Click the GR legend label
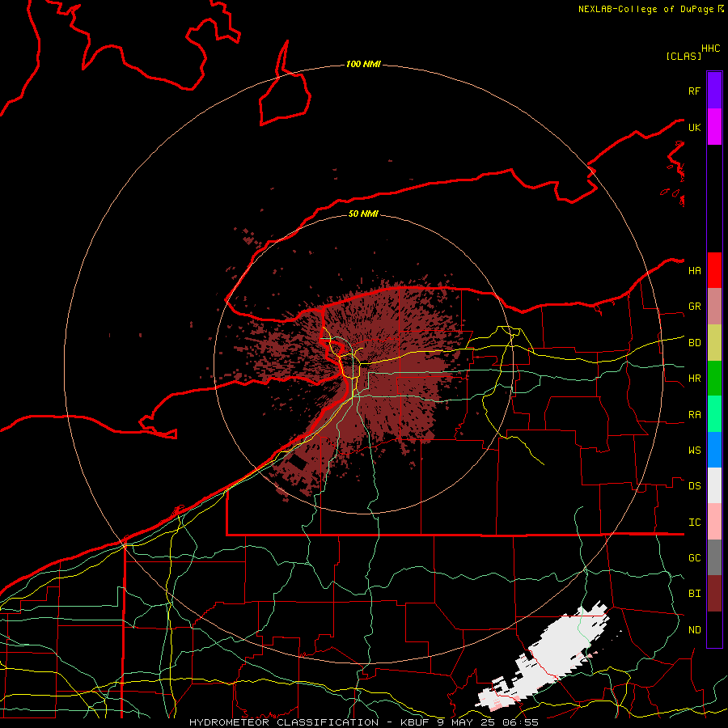728x728 pixels. coord(695,307)
